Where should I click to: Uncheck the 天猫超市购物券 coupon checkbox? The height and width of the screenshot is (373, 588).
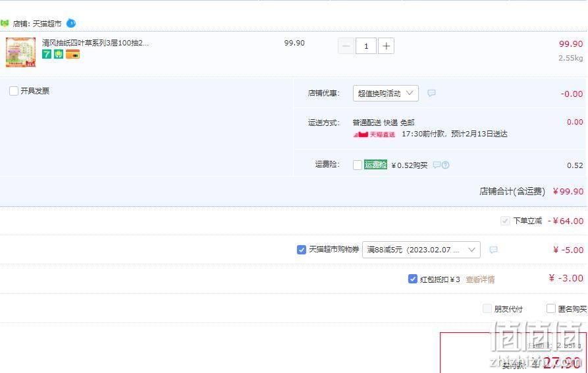(301, 250)
